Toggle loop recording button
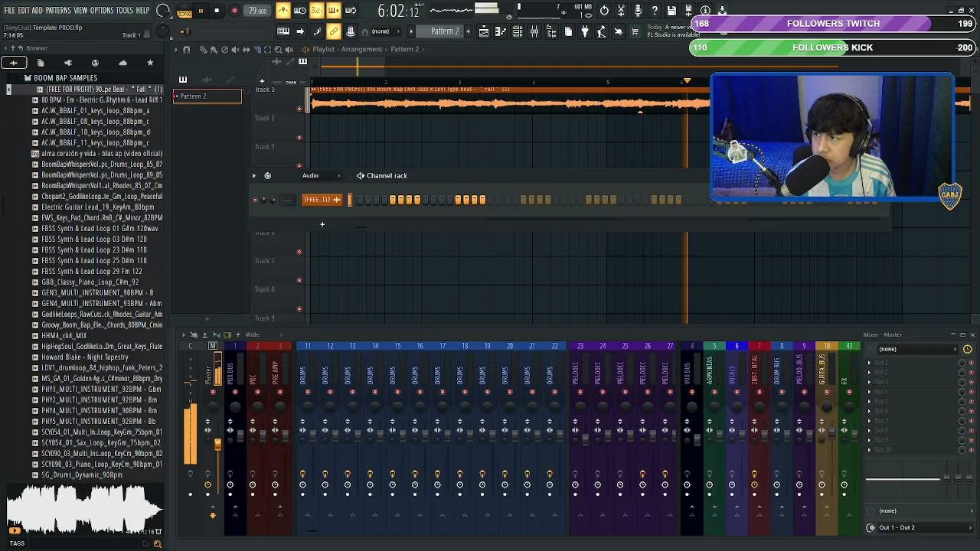 coord(350,11)
